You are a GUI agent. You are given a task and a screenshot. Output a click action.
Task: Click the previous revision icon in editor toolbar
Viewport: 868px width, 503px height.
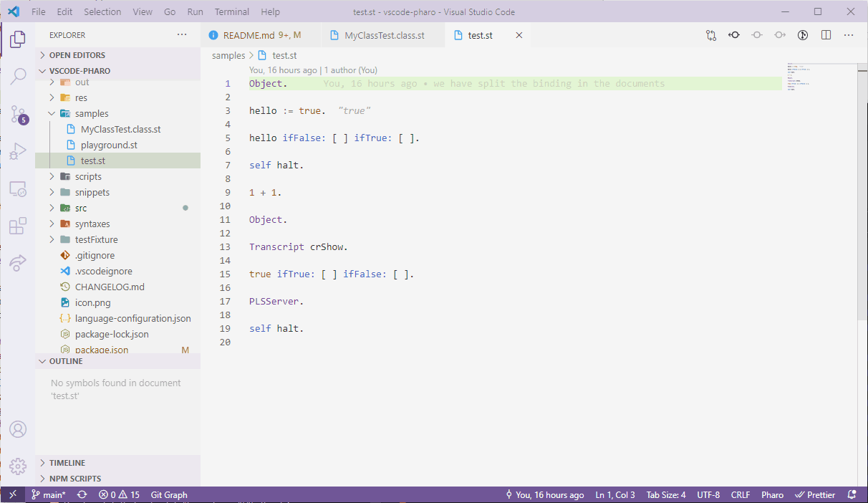coord(757,34)
